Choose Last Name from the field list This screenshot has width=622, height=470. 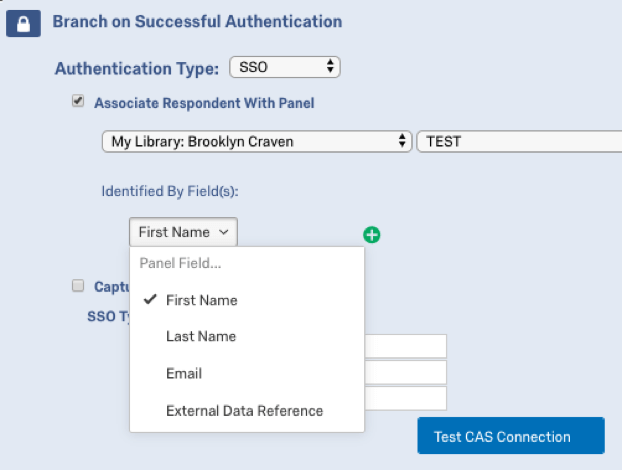201,336
